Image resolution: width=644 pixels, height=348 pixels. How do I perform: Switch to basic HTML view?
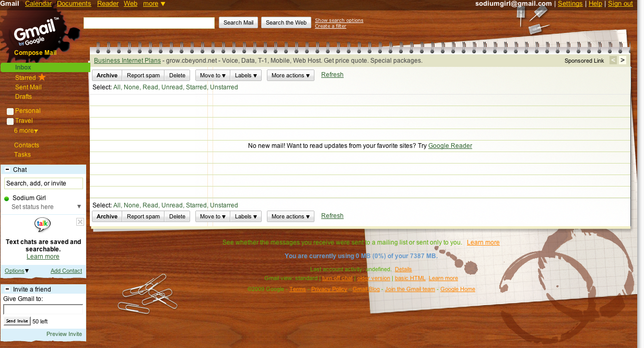click(410, 278)
